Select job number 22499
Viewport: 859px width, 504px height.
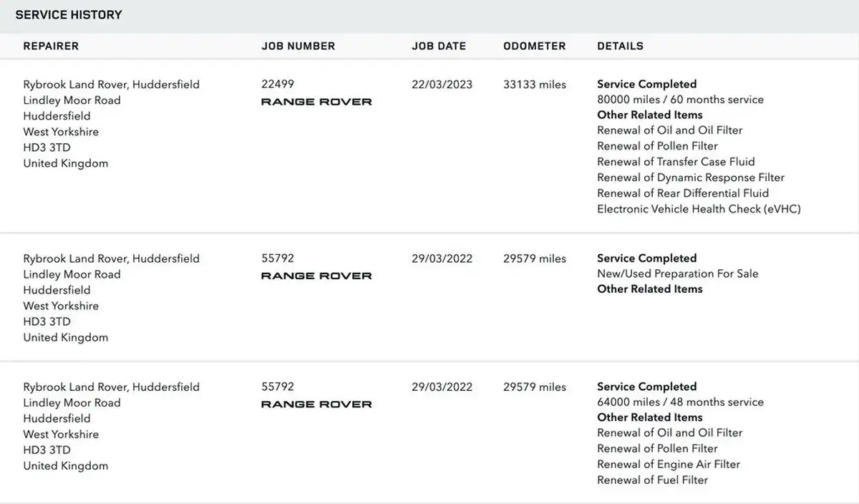278,84
